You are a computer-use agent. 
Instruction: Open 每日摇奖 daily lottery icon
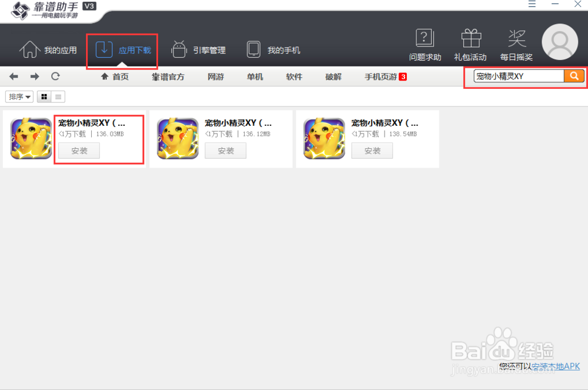coord(516,45)
